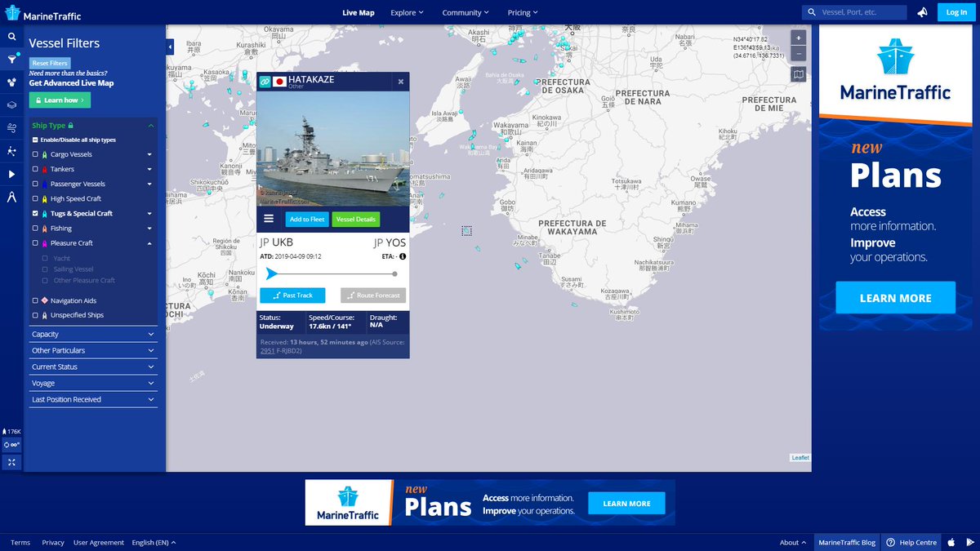Open the Pricing menu

523,12
